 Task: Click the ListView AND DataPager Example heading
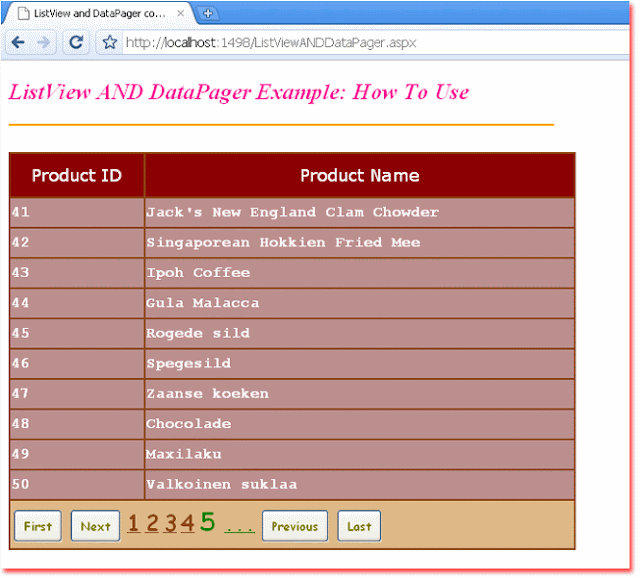pyautogui.click(x=239, y=92)
